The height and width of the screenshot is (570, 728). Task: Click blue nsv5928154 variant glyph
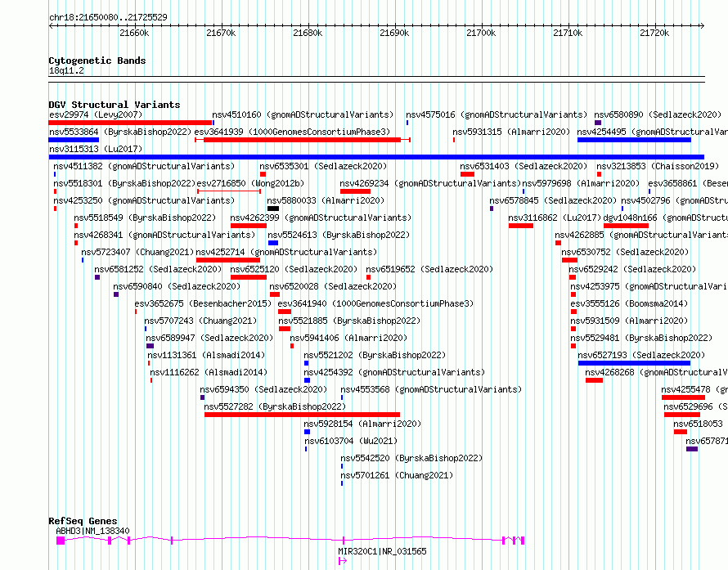[307, 432]
